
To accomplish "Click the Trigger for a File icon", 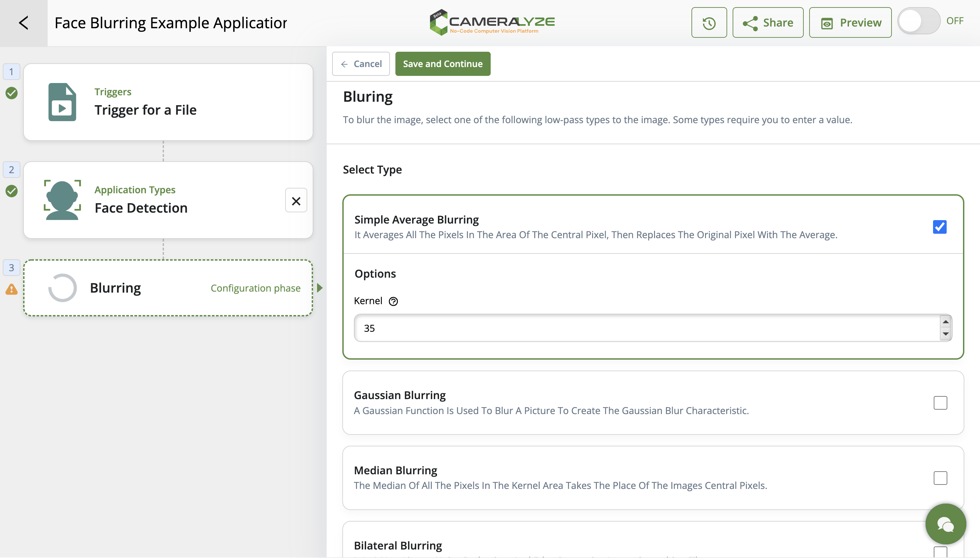I will point(62,102).
